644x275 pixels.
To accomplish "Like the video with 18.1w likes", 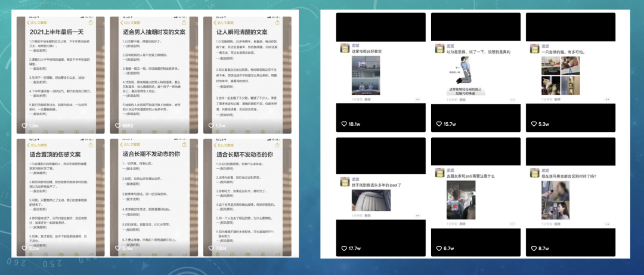I will [344, 123].
